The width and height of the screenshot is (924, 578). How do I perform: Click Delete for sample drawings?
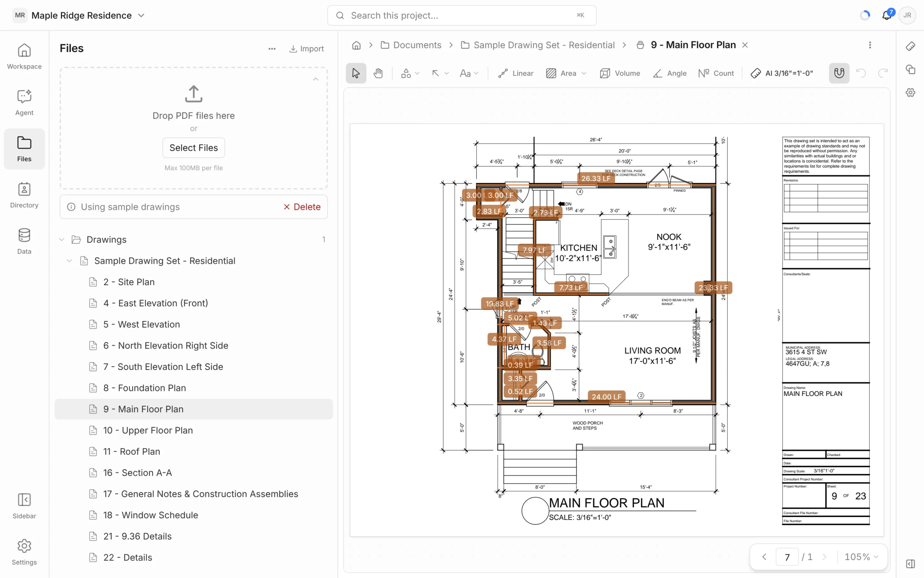pos(302,207)
